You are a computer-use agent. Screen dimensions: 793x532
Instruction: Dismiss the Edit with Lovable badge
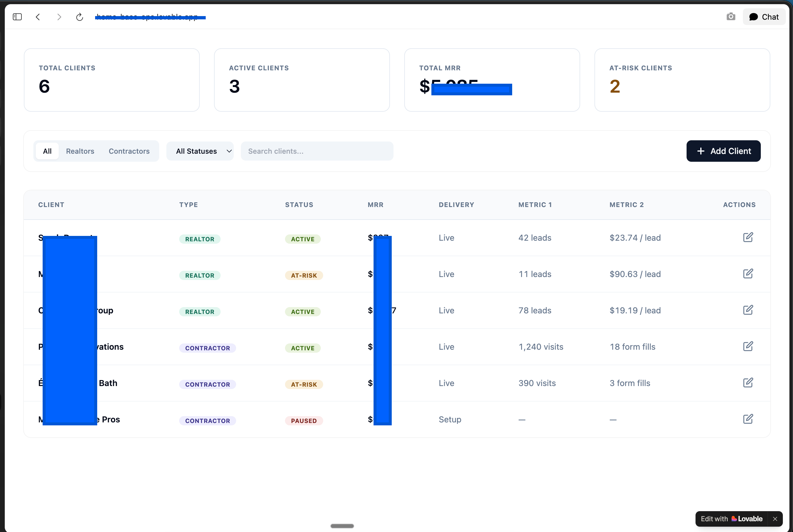(775, 519)
